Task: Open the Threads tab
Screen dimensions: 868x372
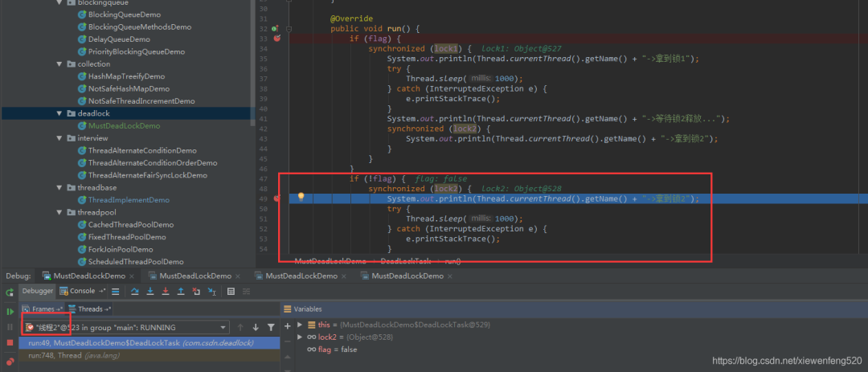Action: [x=90, y=309]
